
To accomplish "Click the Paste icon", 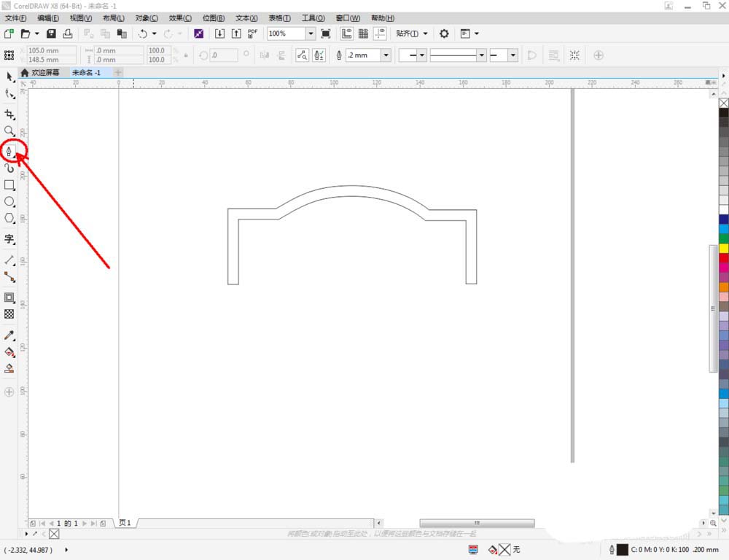I will [122, 34].
